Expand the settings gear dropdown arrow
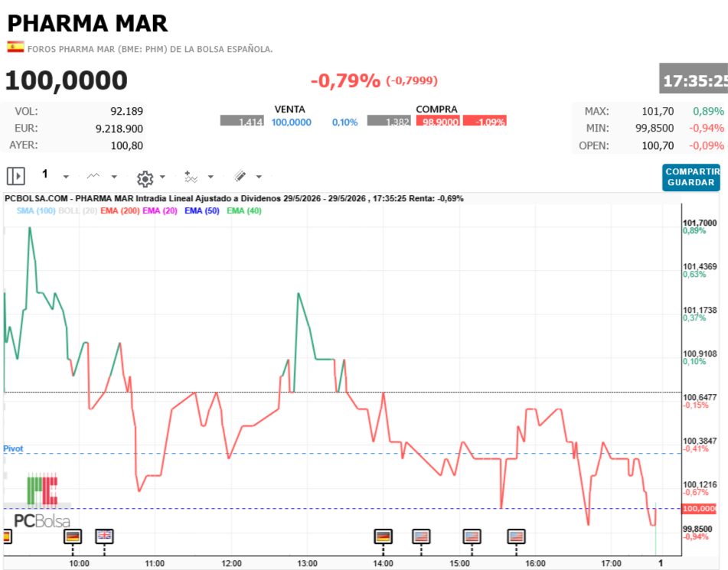 tap(162, 177)
